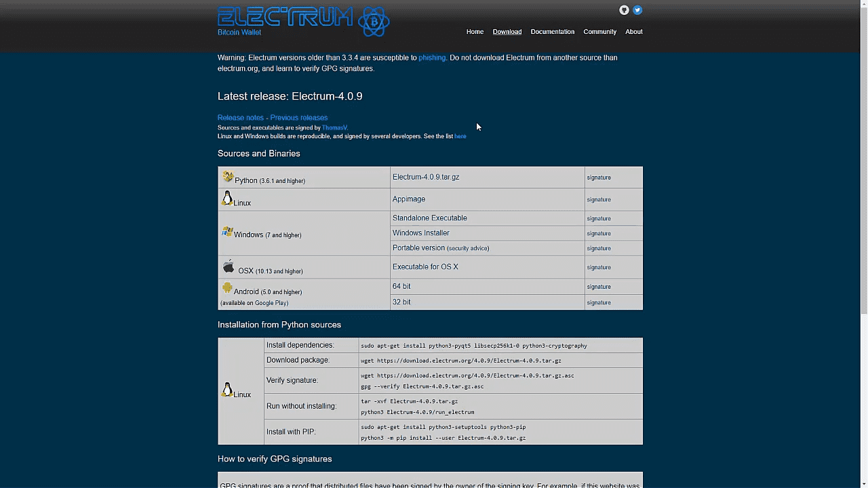Open signature for Electrum-4.0.9.tar.gz
Screen dimensions: 868x488
pyautogui.click(x=599, y=178)
